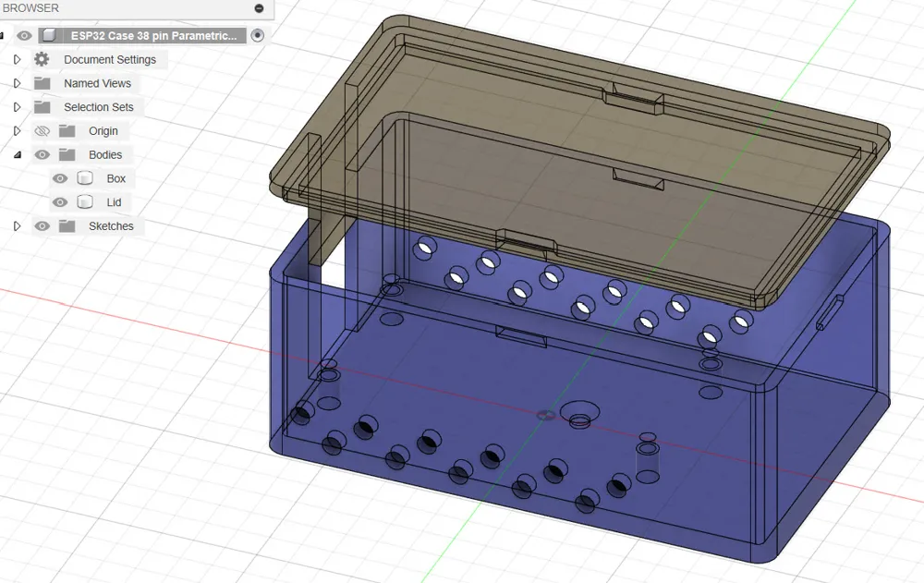Click the ESP32 Case component cube icon

50,35
